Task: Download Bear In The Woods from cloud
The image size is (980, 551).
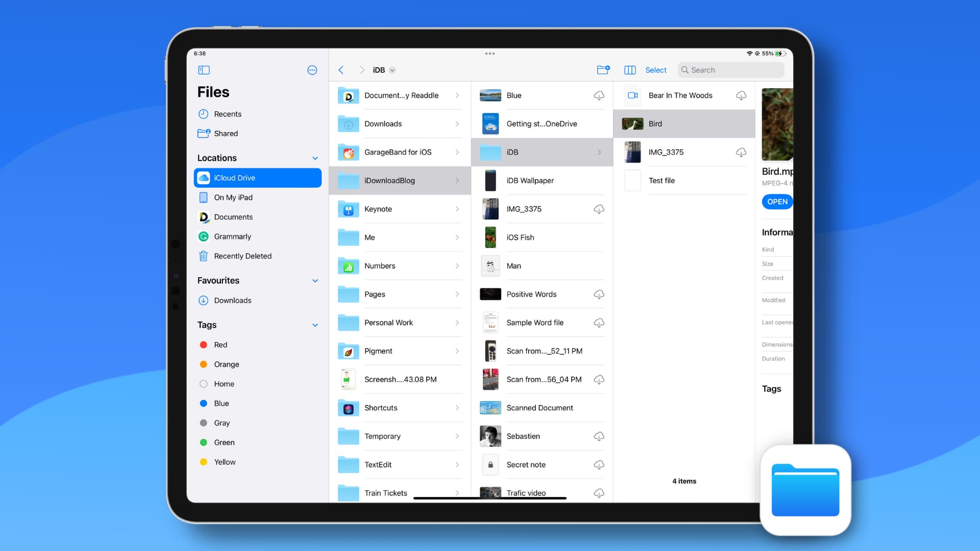Action: (741, 95)
